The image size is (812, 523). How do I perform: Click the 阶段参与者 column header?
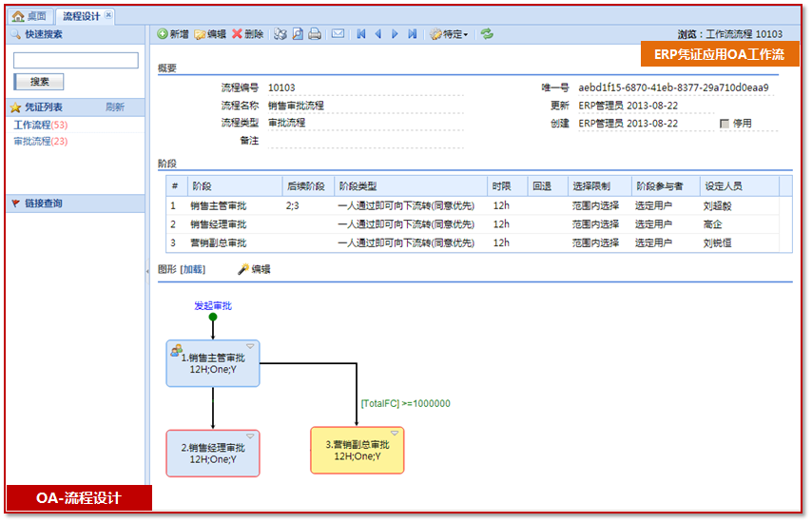point(666,185)
